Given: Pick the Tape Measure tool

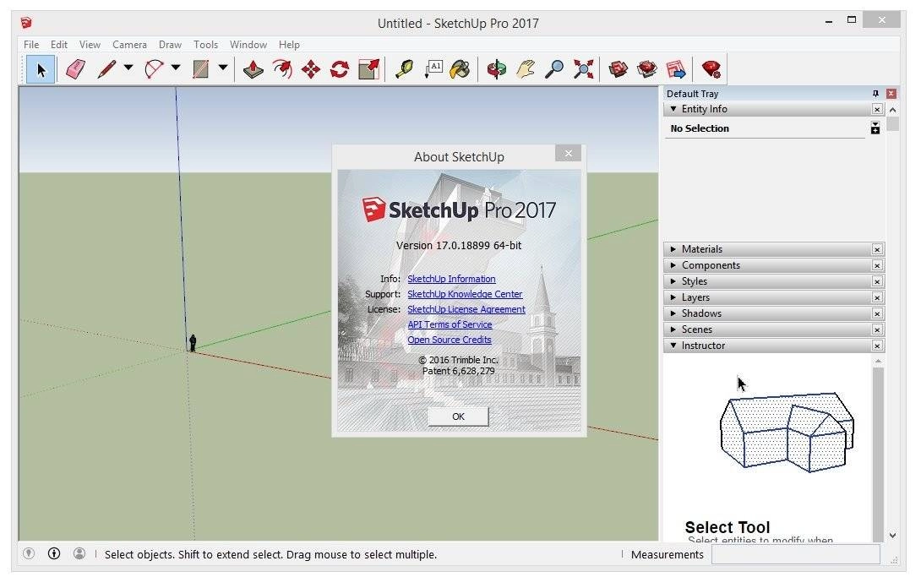Looking at the screenshot, I should (404, 70).
